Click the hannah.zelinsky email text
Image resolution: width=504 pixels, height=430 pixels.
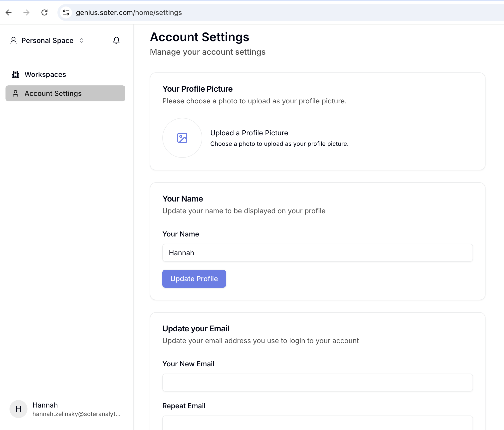coord(76,414)
